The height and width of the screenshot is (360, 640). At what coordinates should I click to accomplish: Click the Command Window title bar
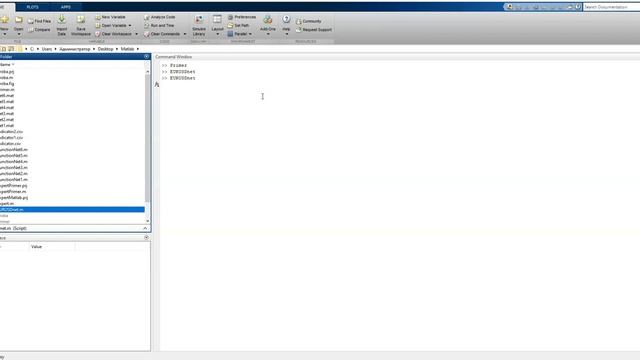[396, 57]
